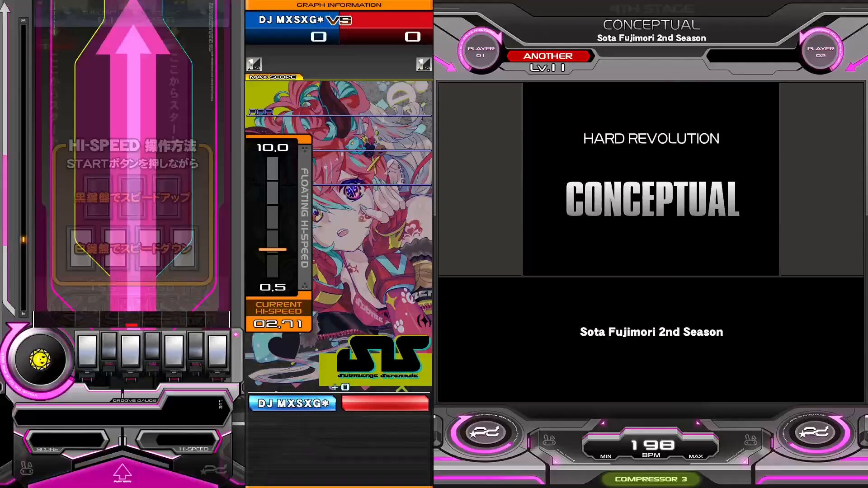The image size is (868, 488).
Task: Click the 0.5 minimum hi-speed value
Action: tap(273, 287)
